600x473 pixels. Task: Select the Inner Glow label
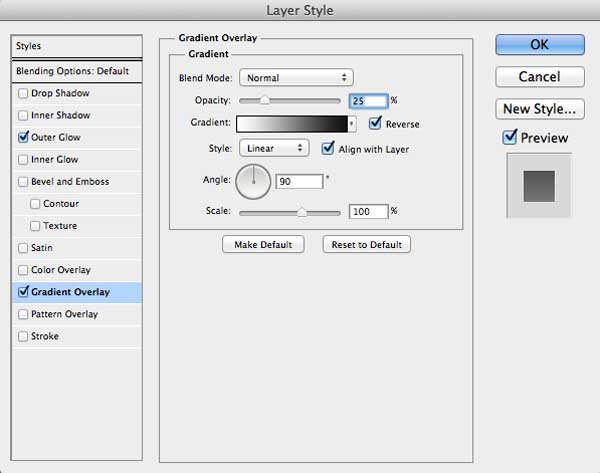[54, 160]
